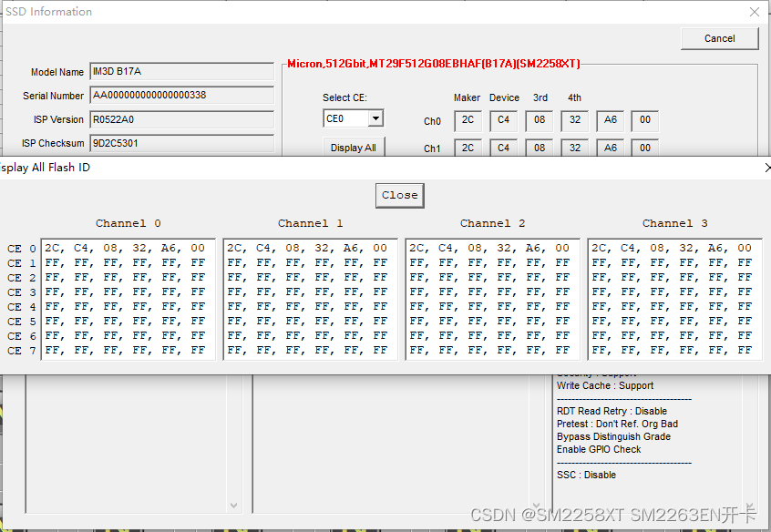Screen dimensions: 771x532
Task: Click the Serial Number field
Action: coord(182,95)
